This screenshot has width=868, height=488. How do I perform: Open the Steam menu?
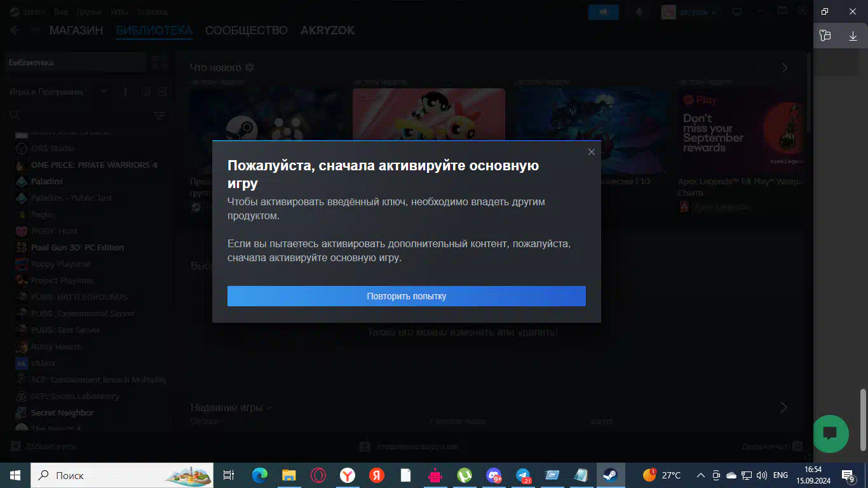(29, 12)
